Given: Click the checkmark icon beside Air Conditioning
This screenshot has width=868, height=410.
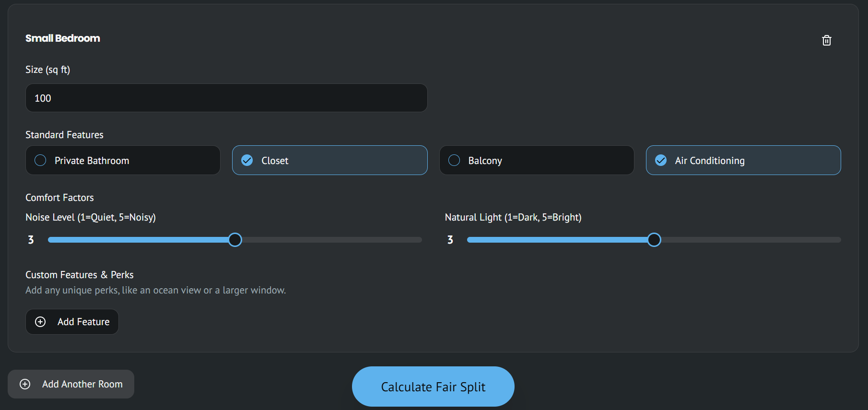Looking at the screenshot, I should click(x=661, y=160).
